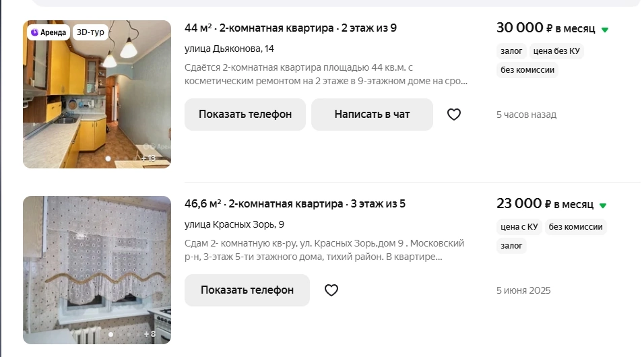Screen dimensions: 644x357
Task: Click address улица Дьяконова, 14
Action: [229, 48]
